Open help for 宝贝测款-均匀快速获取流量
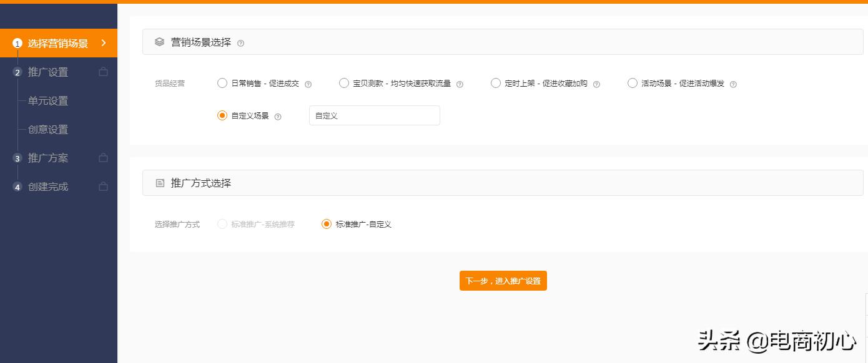The image size is (868, 363). (x=460, y=83)
